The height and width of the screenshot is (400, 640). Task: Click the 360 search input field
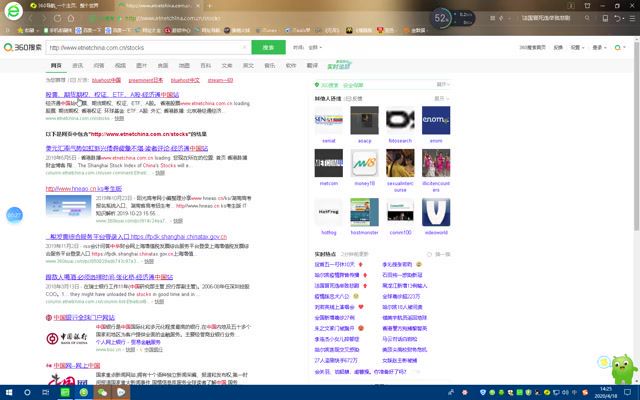coord(148,47)
